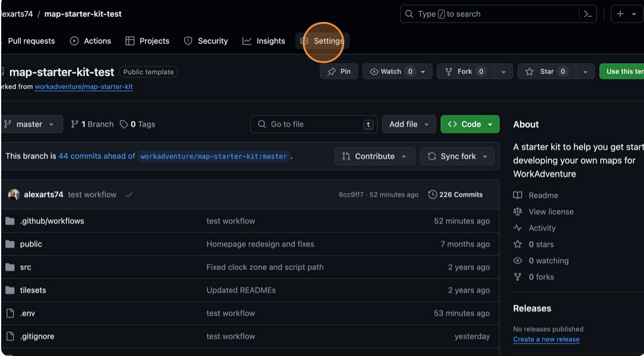View history via the 226 Commits clock icon

(x=433, y=194)
